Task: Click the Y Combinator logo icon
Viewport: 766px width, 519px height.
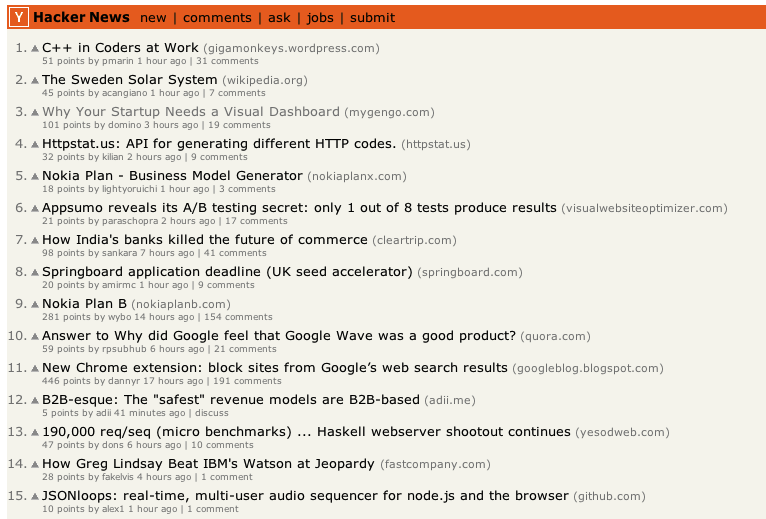Action: point(20,17)
